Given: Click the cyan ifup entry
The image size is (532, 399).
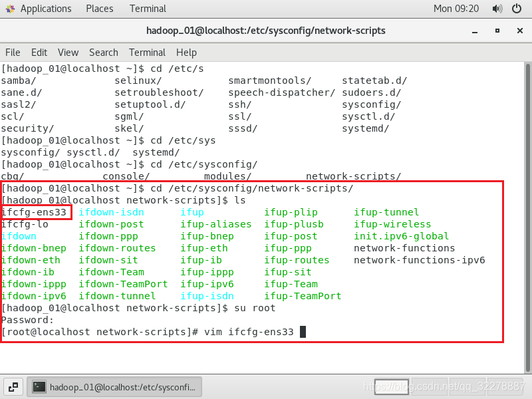Looking at the screenshot, I should [x=192, y=212].
